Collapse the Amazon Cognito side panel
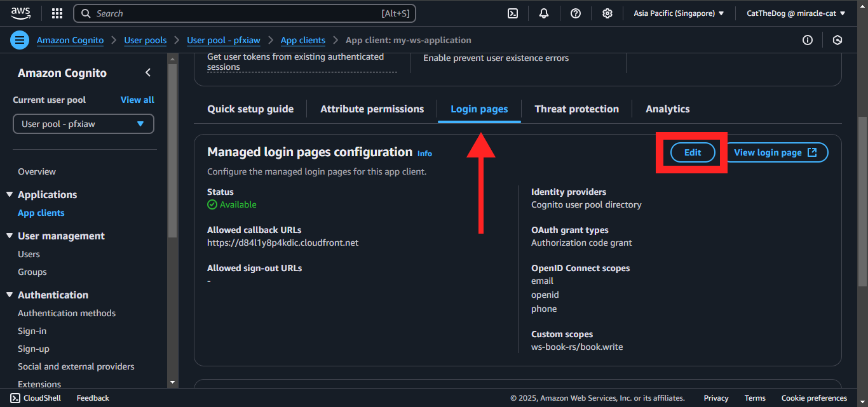 [148, 72]
